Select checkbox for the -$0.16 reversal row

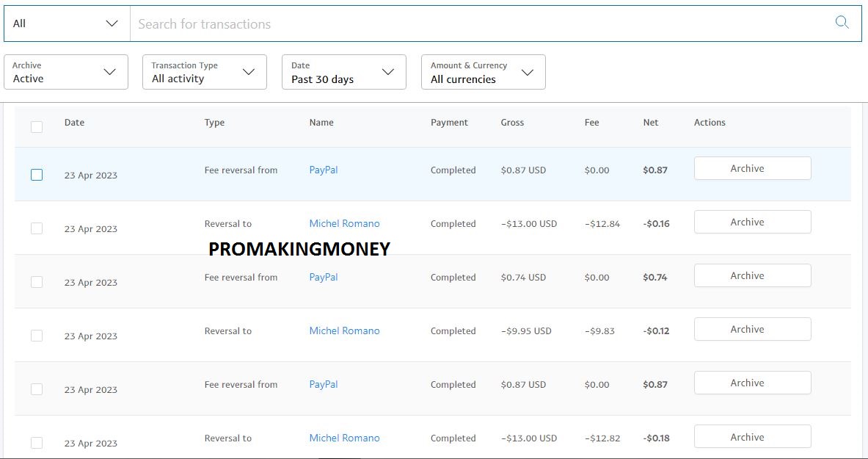click(x=37, y=228)
